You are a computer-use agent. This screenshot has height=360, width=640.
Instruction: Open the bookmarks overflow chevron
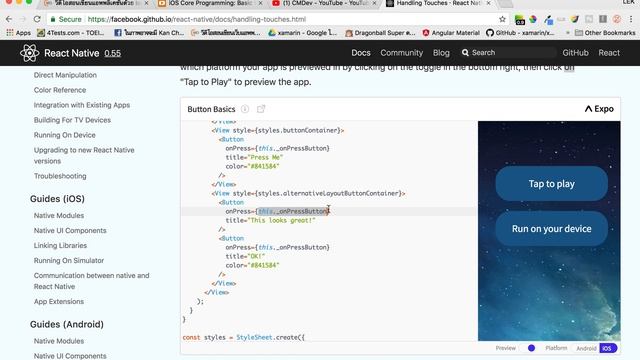(567, 33)
